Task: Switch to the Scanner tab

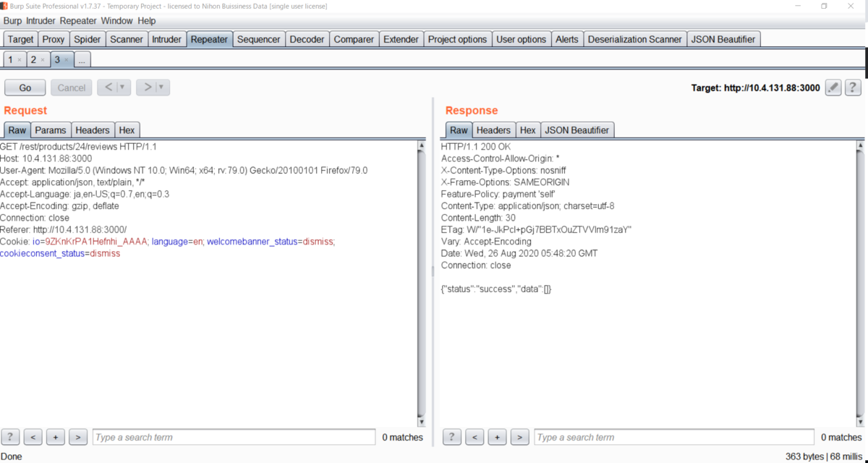Action: 127,39
